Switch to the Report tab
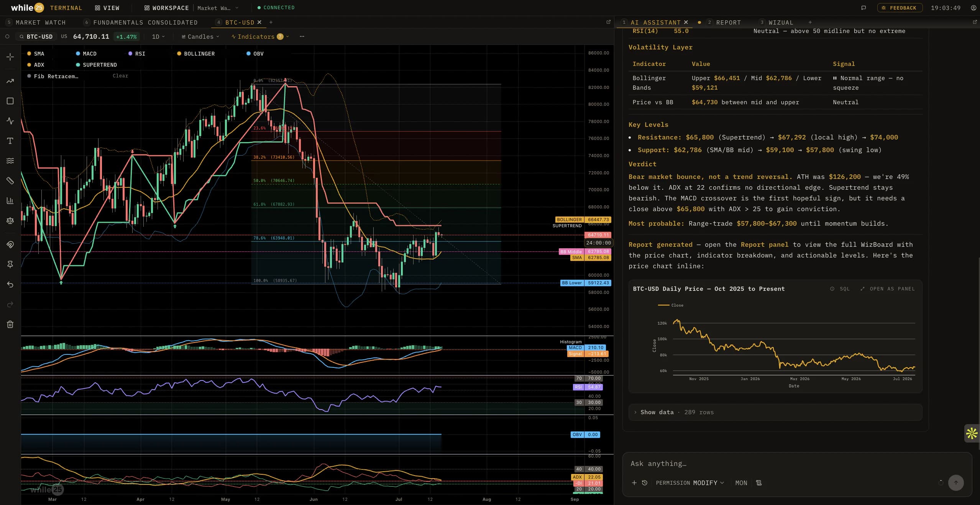The image size is (980, 505). point(724,22)
